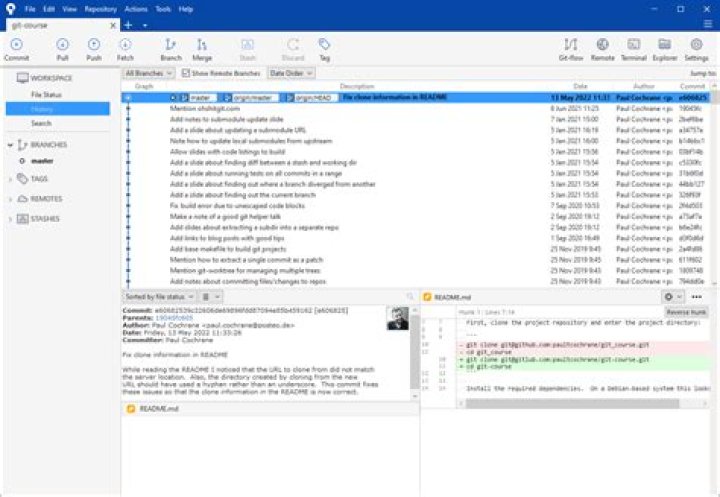Select the master branch in sidebar

click(42, 161)
